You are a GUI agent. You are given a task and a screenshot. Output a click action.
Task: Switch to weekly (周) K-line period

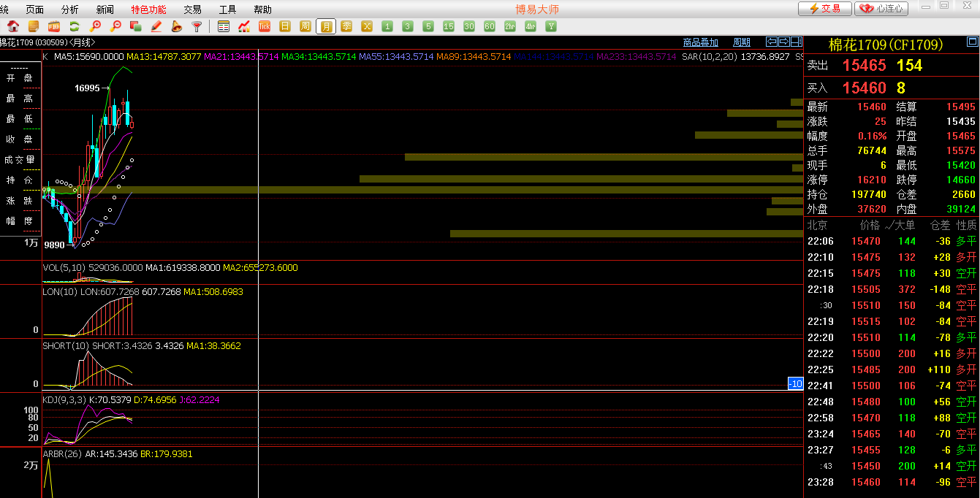[x=305, y=26]
